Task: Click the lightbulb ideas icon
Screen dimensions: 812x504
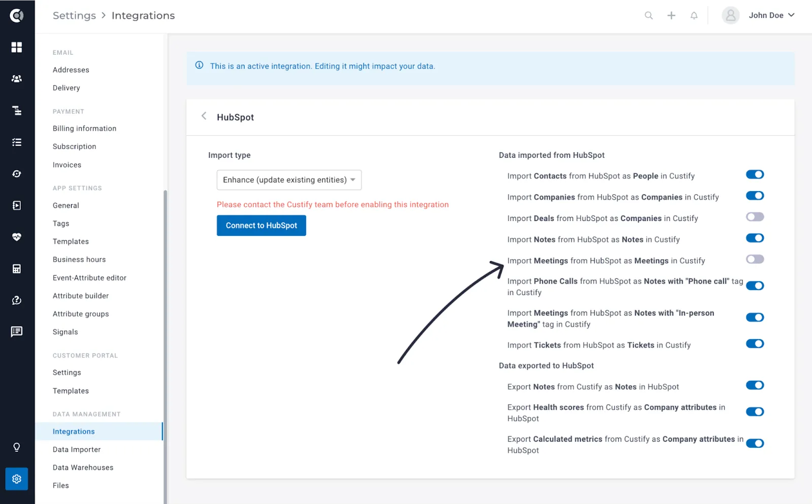Action: (x=17, y=447)
